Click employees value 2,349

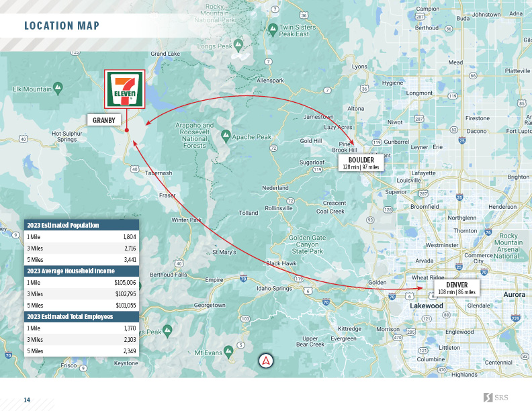(130, 351)
